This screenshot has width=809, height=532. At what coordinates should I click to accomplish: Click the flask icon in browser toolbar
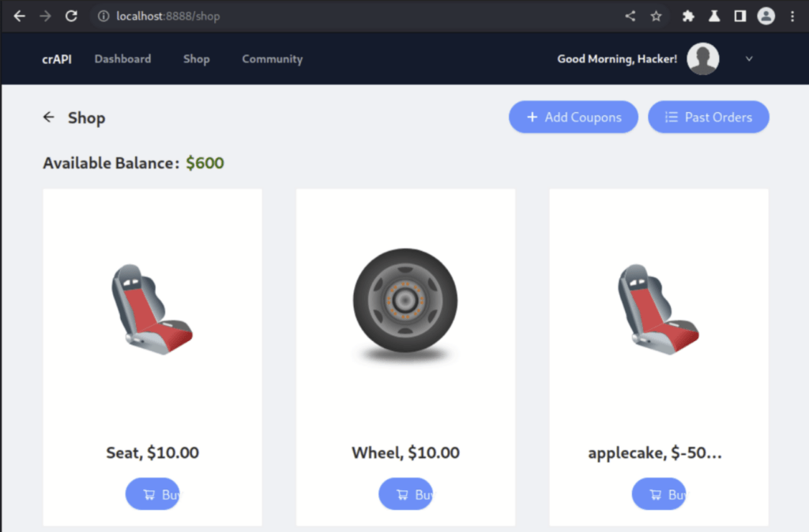pos(714,16)
